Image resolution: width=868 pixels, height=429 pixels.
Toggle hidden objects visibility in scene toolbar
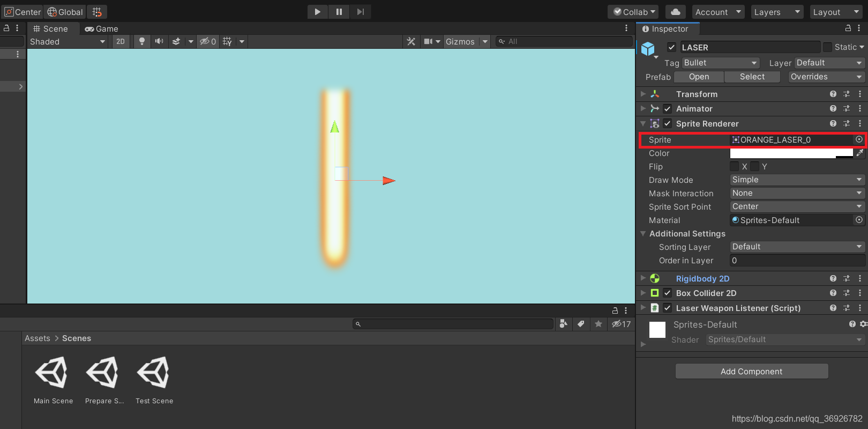(208, 41)
